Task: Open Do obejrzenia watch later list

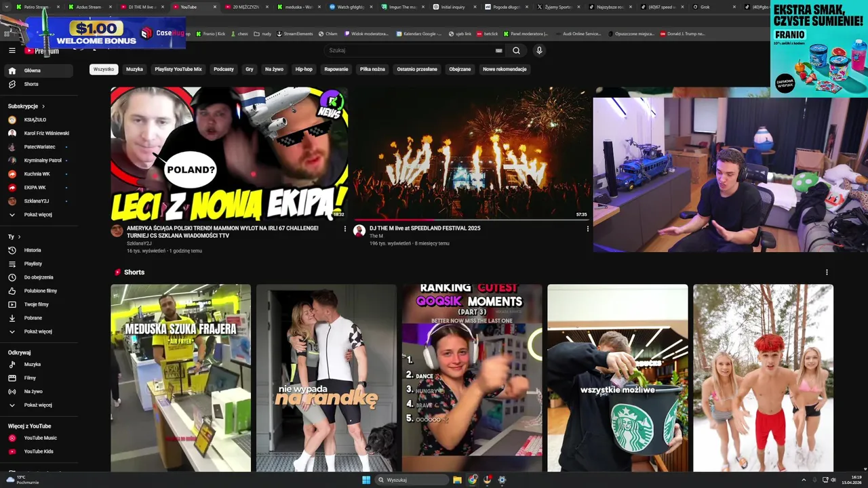Action: point(39,277)
